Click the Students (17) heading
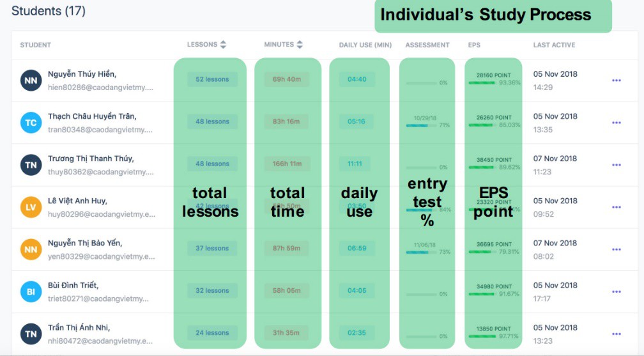Screen dimensions: 644x356 (x=49, y=11)
